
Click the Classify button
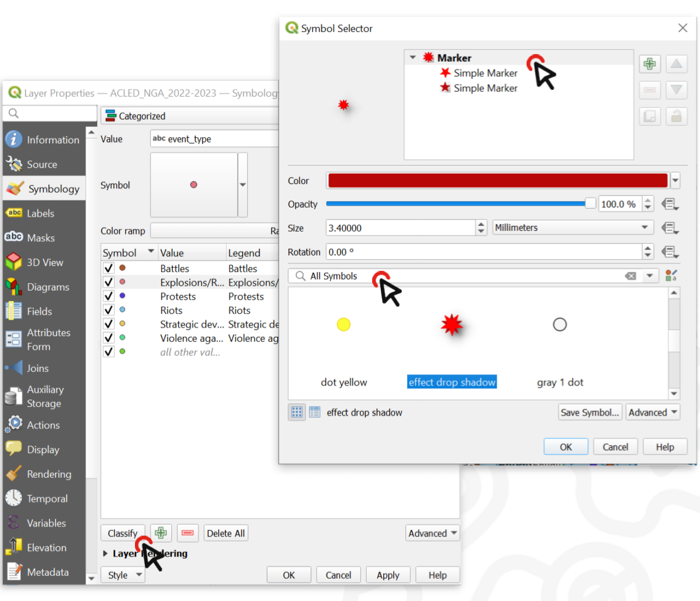(x=123, y=533)
